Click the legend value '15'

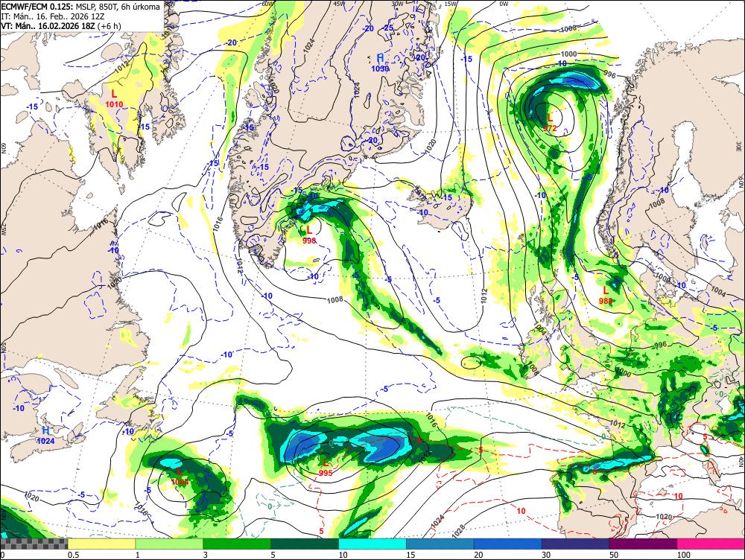(x=410, y=555)
